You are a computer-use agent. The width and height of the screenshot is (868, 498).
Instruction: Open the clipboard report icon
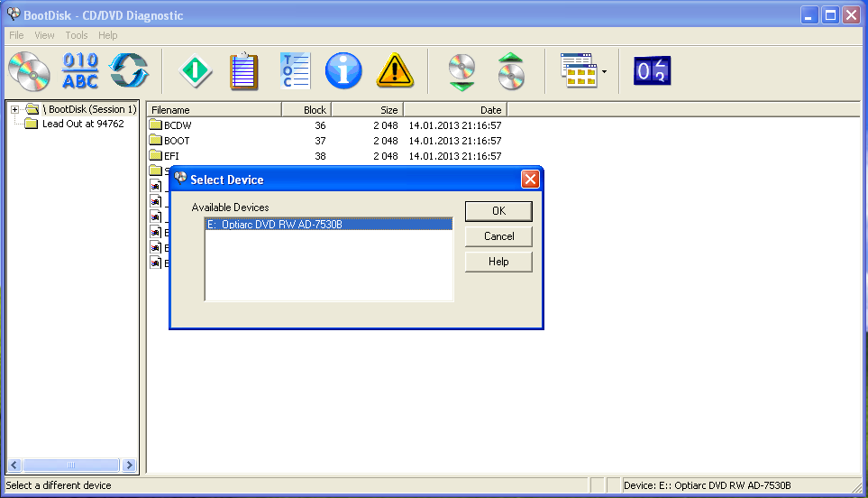tap(244, 70)
